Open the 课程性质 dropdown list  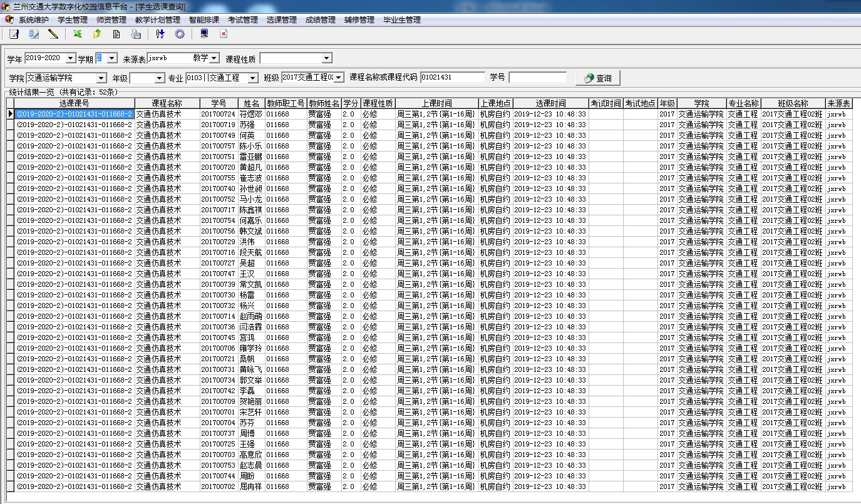[326, 58]
